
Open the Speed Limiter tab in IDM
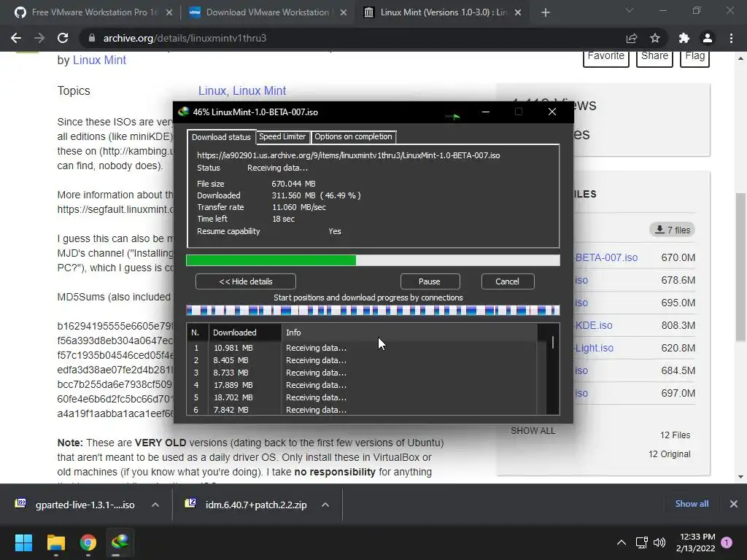282,136
